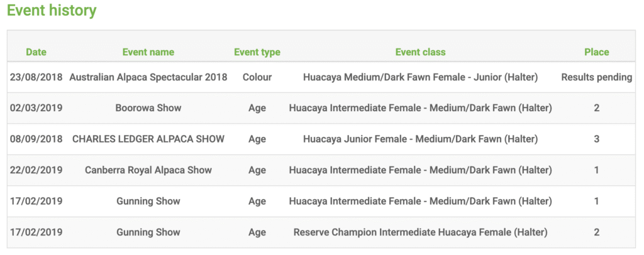
Task: Click the Event type column header
Action: tap(257, 52)
